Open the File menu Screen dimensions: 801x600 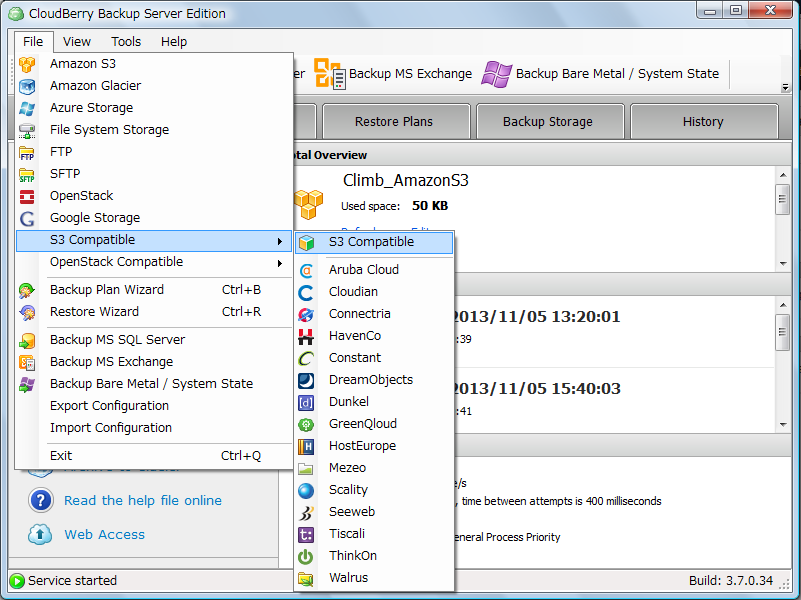33,41
